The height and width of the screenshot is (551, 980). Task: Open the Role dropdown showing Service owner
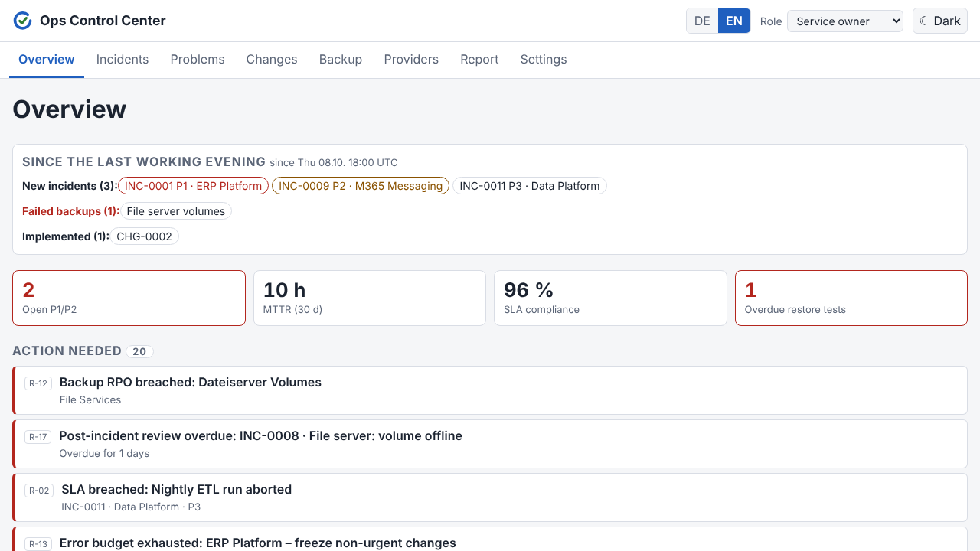tap(845, 21)
